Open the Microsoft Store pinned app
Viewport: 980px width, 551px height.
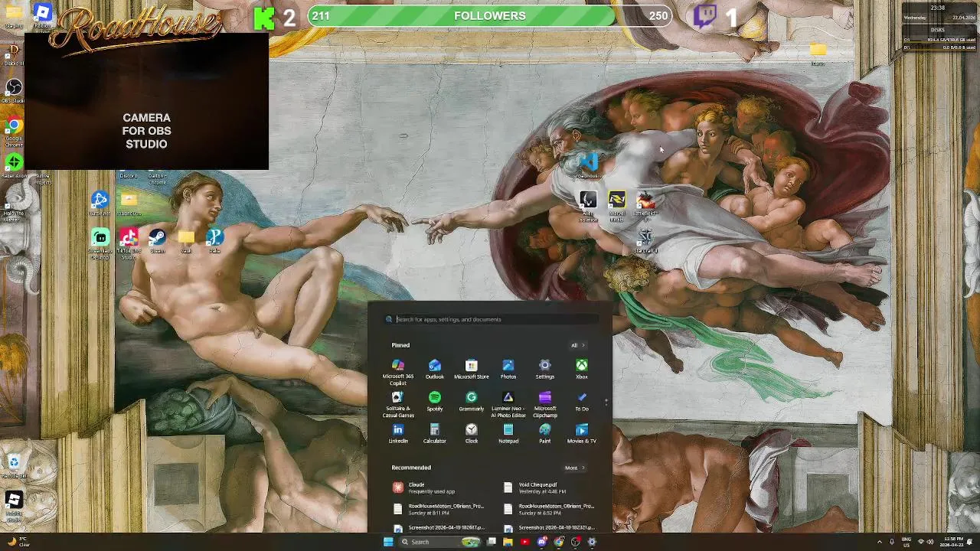471,370
